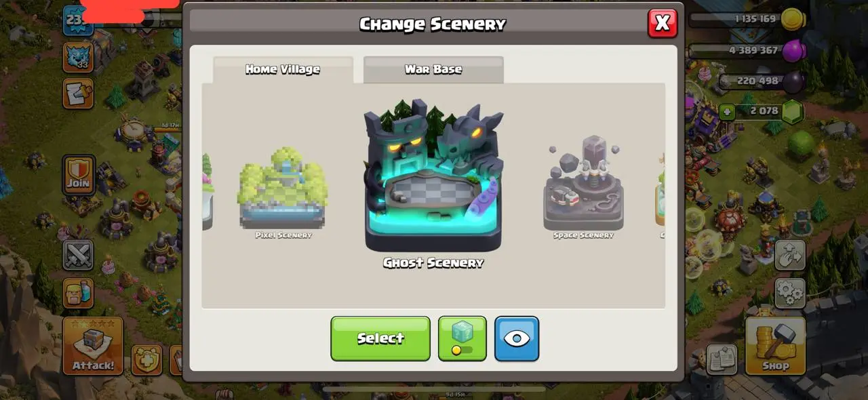The width and height of the screenshot is (868, 400).
Task: Click the Join clan shield icon
Action: 79,175
